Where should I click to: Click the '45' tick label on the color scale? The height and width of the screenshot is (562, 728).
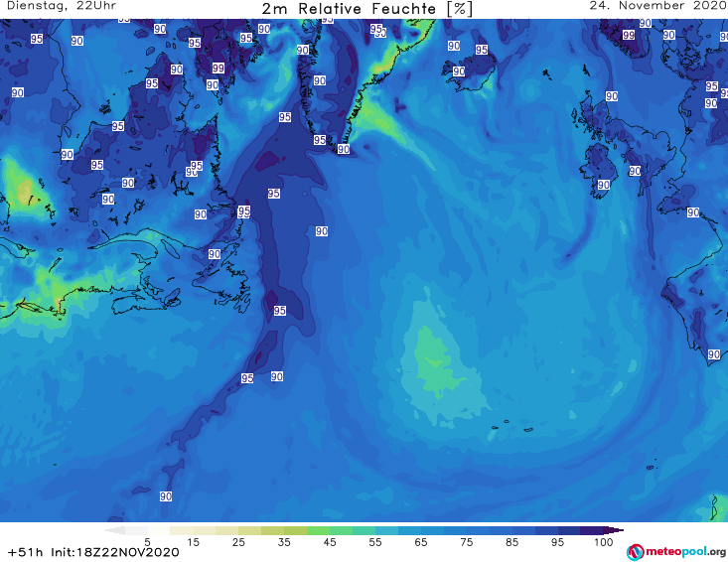pos(330,542)
